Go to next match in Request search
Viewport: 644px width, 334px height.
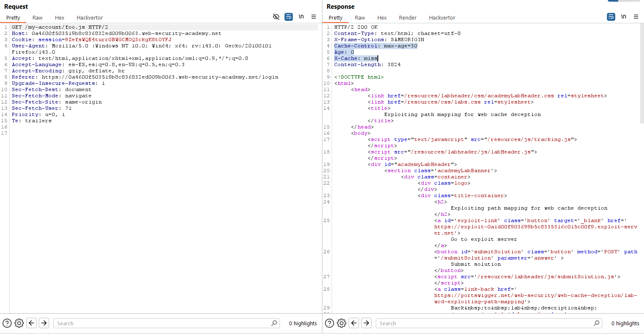(44, 323)
